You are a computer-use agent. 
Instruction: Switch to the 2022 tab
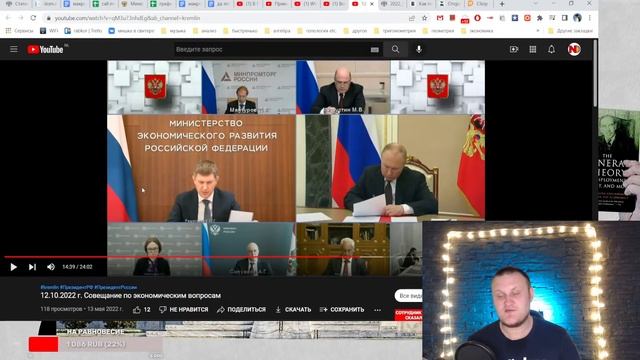click(392, 4)
